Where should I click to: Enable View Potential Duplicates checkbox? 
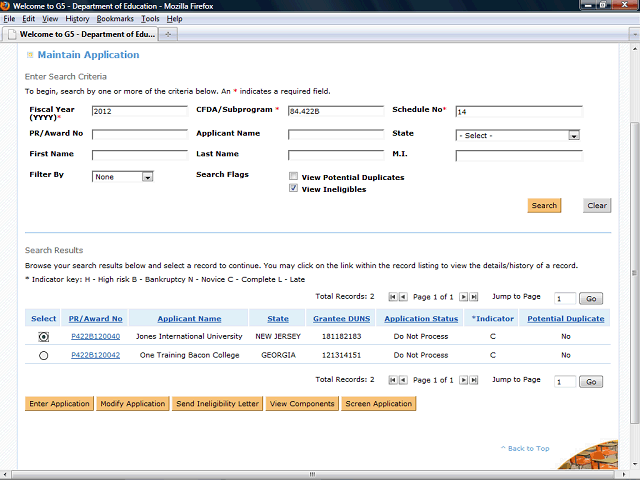coord(293,177)
